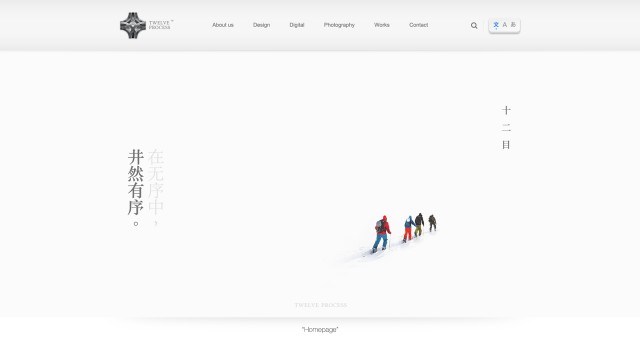Go to the Digital section
This screenshot has width=640, height=360.
coord(297,25)
